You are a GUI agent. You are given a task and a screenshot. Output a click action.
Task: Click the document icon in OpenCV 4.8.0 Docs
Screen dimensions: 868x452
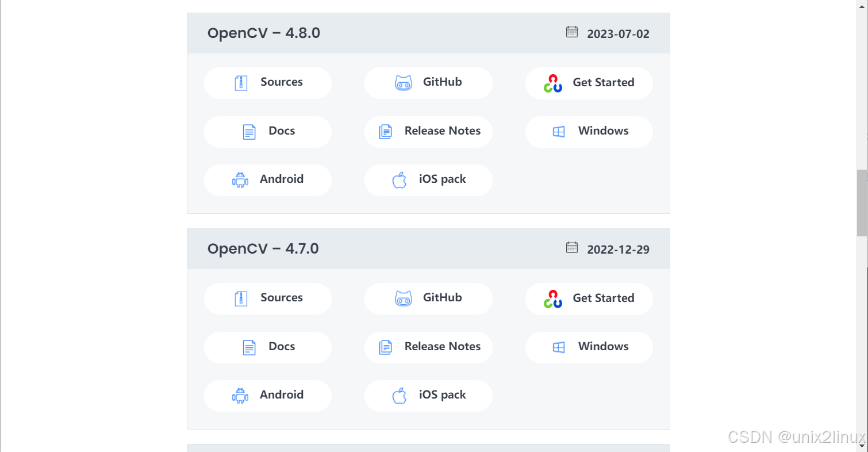coord(249,132)
